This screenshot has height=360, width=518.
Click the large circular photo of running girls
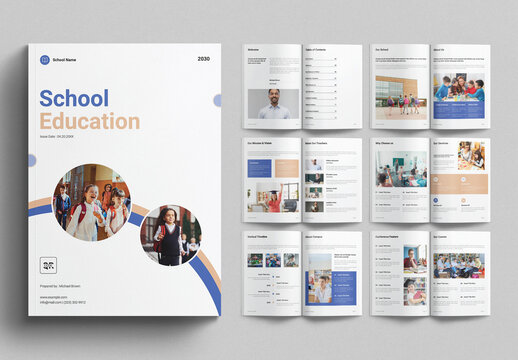[x=92, y=202]
